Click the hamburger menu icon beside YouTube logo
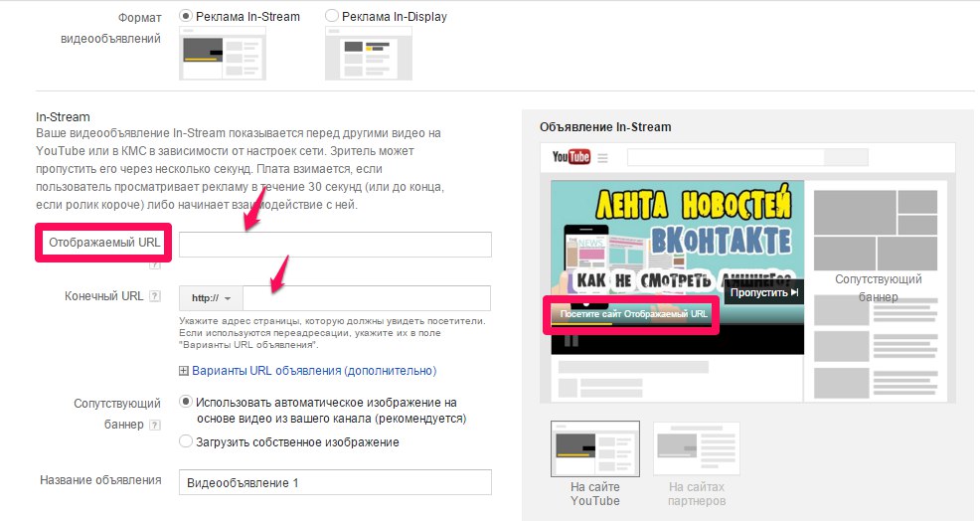The width and height of the screenshot is (980, 521). [x=602, y=158]
